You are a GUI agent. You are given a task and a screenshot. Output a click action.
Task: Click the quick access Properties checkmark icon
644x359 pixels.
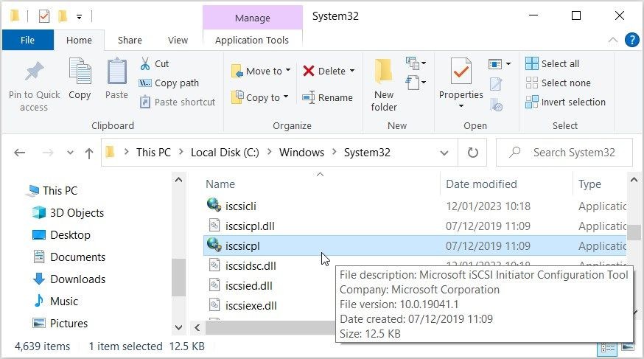tap(44, 16)
